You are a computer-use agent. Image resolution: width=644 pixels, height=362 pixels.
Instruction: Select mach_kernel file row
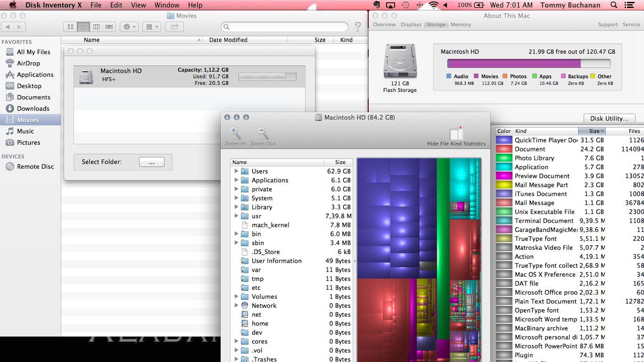click(x=291, y=225)
